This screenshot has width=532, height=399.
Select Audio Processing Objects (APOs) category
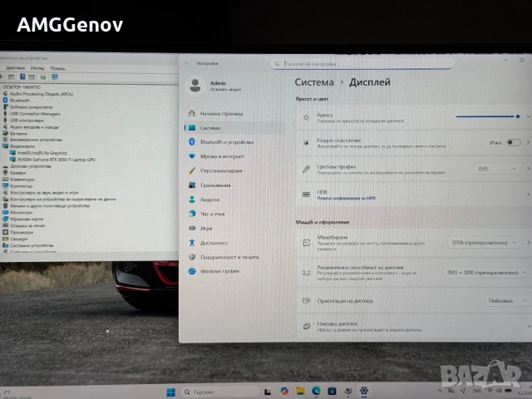[x=42, y=94]
